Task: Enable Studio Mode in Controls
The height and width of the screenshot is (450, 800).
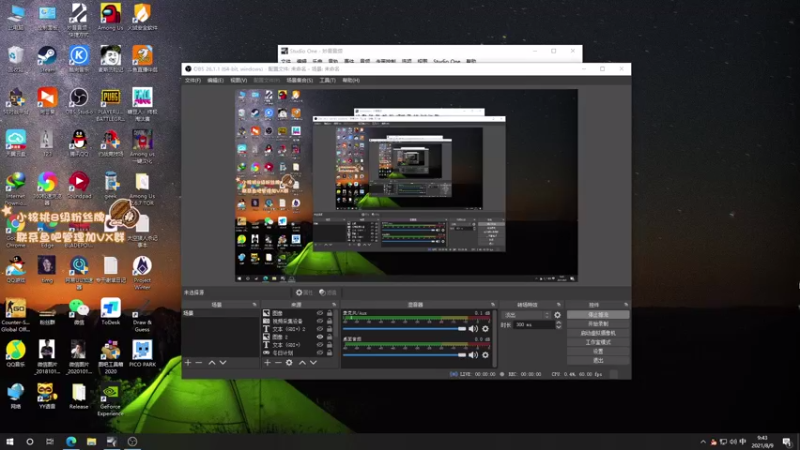Action: 598,342
